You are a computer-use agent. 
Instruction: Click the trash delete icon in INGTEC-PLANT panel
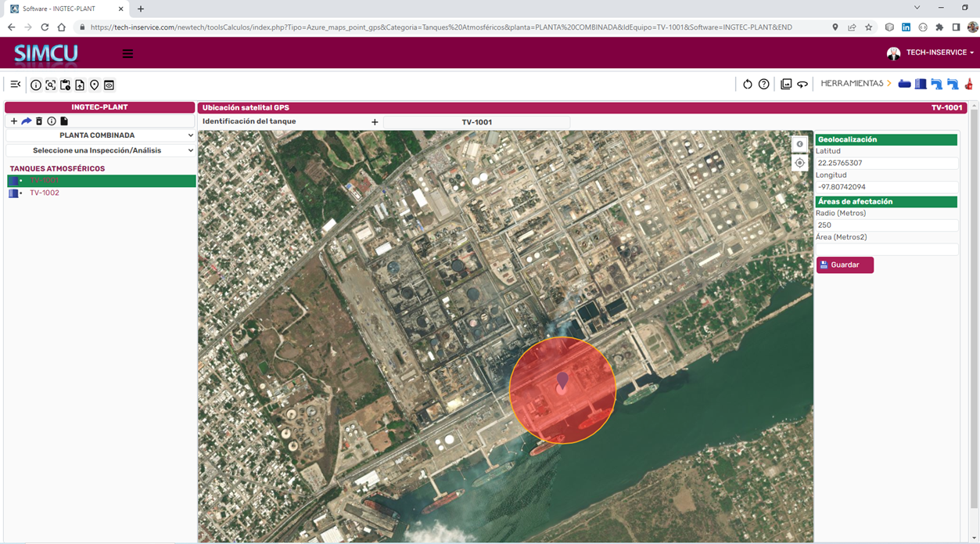tap(39, 121)
